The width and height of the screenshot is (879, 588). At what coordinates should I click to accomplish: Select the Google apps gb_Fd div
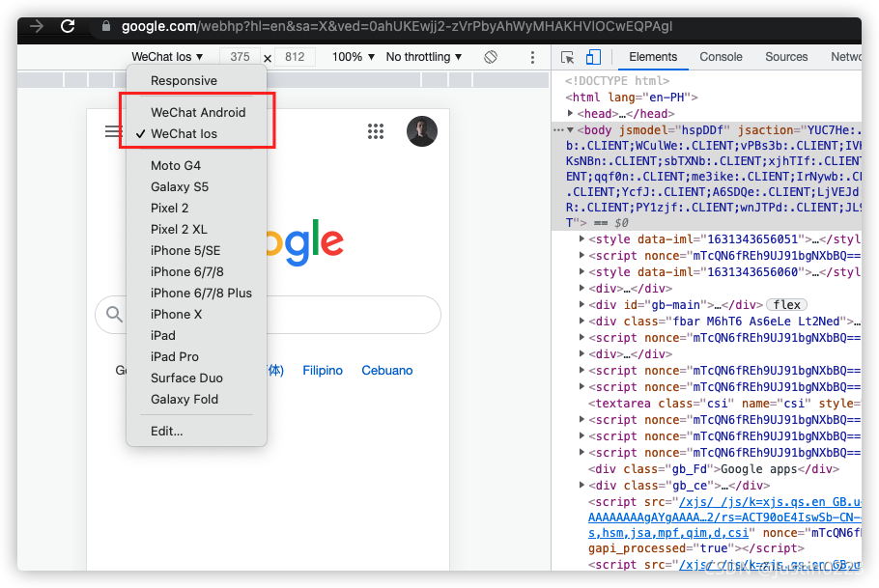[714, 468]
